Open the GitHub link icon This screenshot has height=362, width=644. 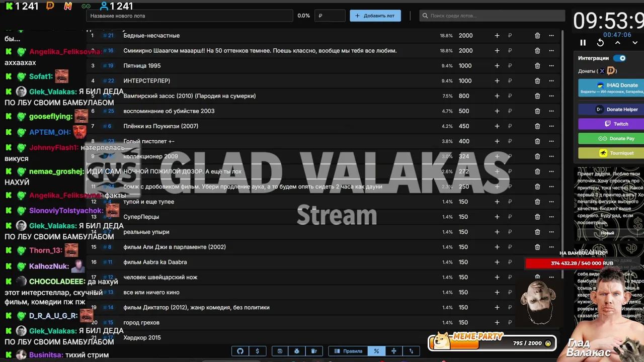[240, 351]
